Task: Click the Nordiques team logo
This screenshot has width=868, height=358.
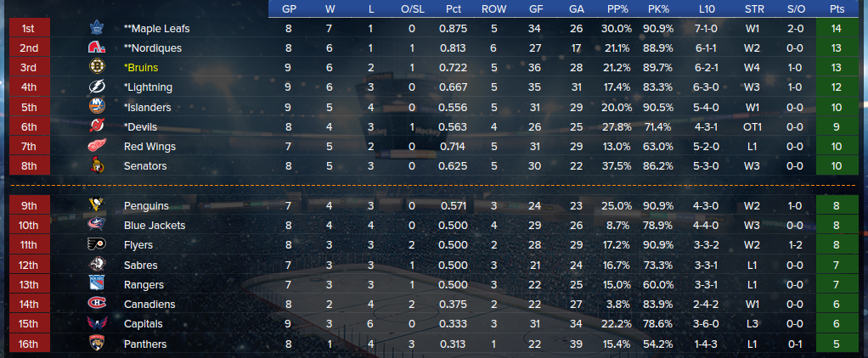Action: (97, 48)
